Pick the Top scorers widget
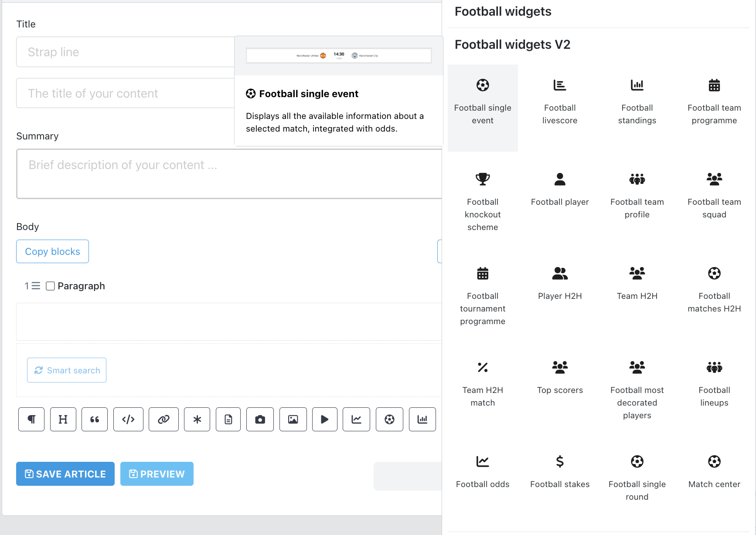756x535 pixels. point(560,378)
